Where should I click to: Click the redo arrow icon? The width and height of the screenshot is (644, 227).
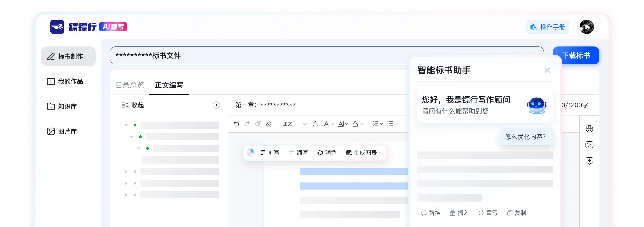247,124
